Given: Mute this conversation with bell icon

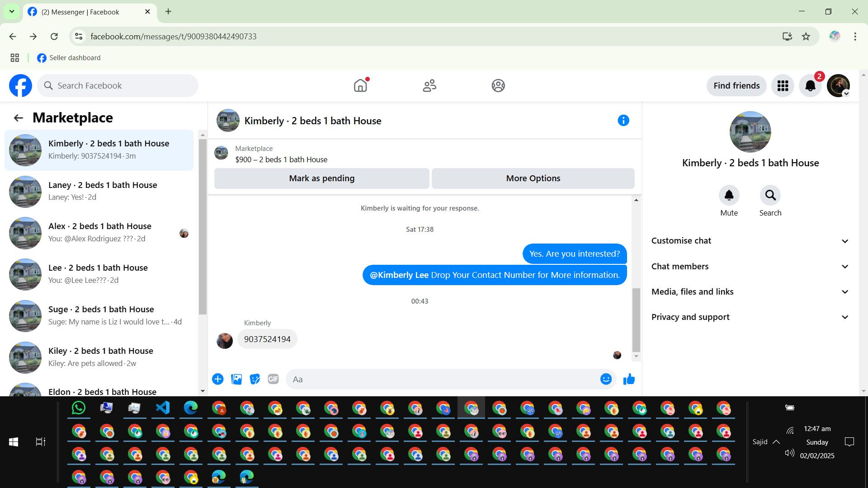Looking at the screenshot, I should pyautogui.click(x=729, y=196).
